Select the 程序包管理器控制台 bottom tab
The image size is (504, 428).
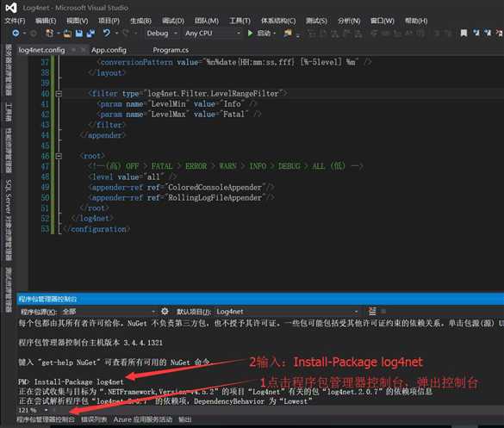point(46,419)
